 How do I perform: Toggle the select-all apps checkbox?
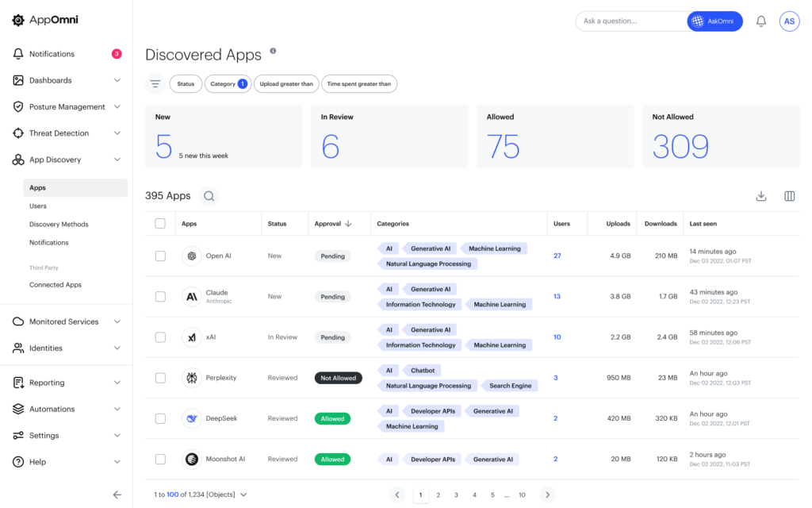coord(160,223)
